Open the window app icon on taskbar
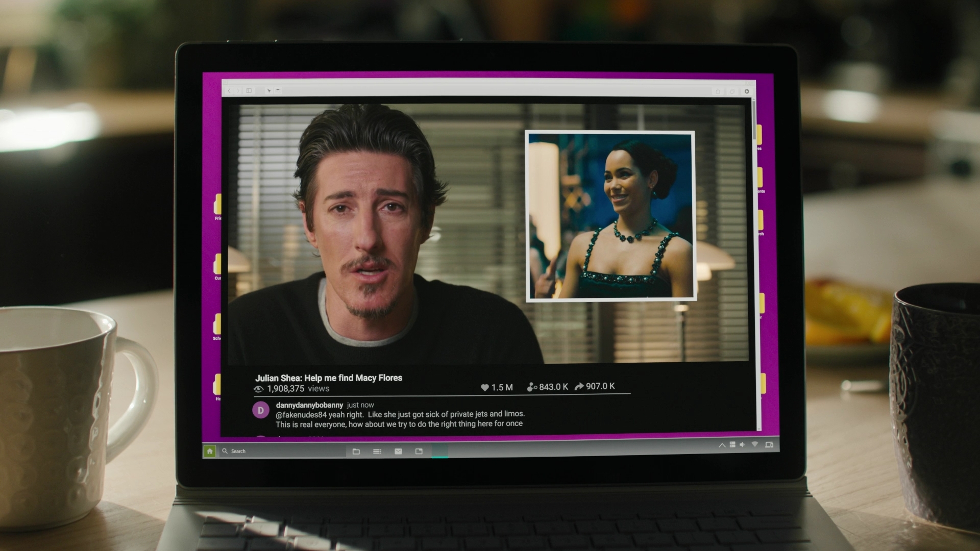980x551 pixels. [419, 451]
